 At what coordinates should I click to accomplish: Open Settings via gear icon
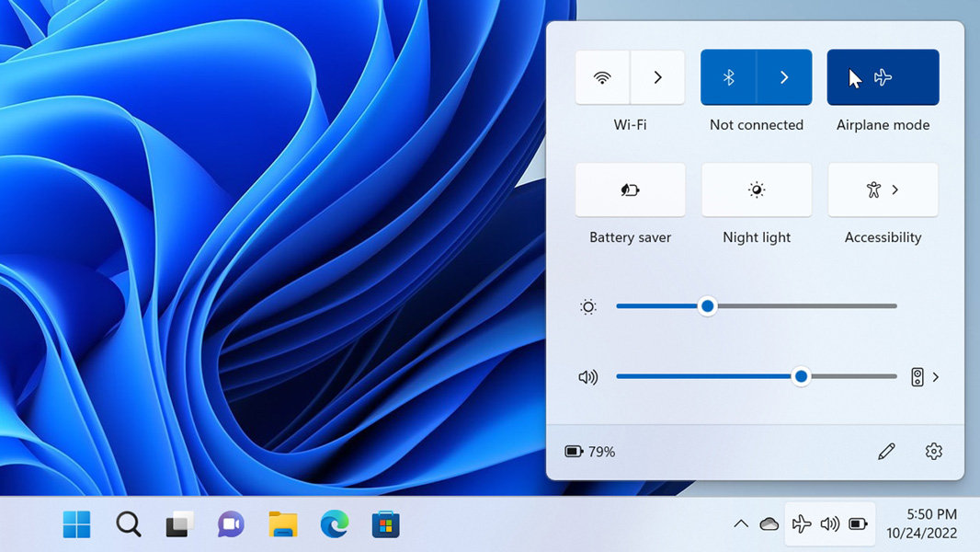coord(934,452)
